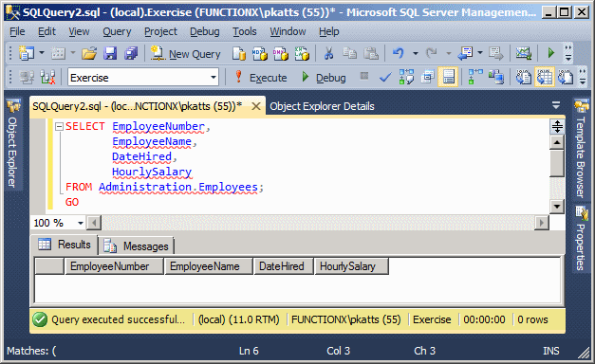Open the Query menu
Screen dimensions: 595x364
click(117, 32)
